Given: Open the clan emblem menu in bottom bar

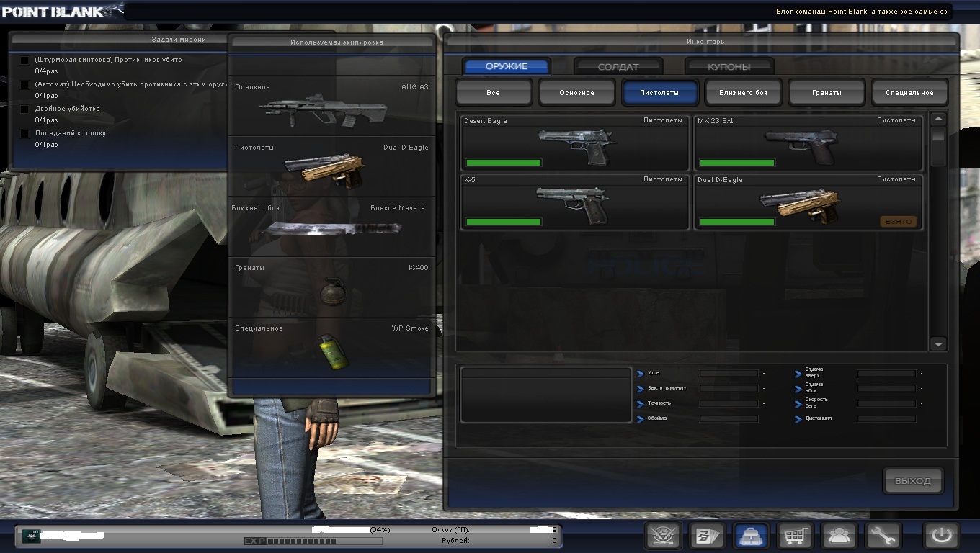Looking at the screenshot, I should (663, 536).
